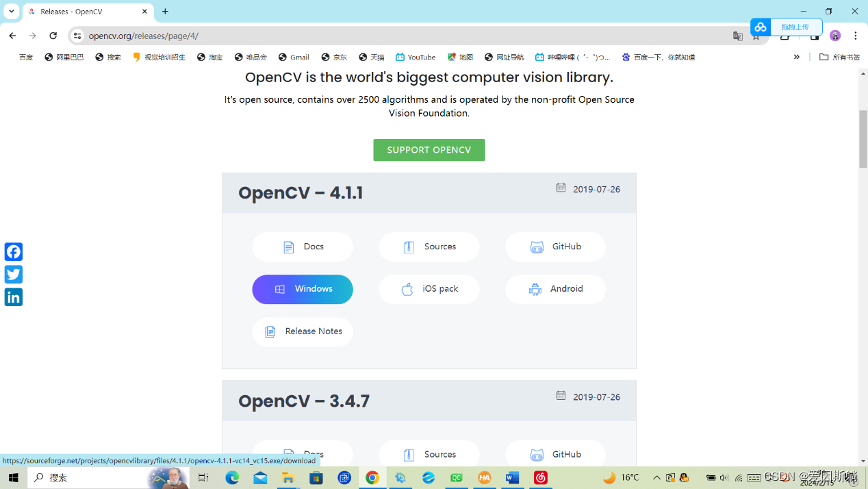The width and height of the screenshot is (868, 489).
Task: Open GitHub link under OpenCV 4.1.1
Action: [x=555, y=247]
